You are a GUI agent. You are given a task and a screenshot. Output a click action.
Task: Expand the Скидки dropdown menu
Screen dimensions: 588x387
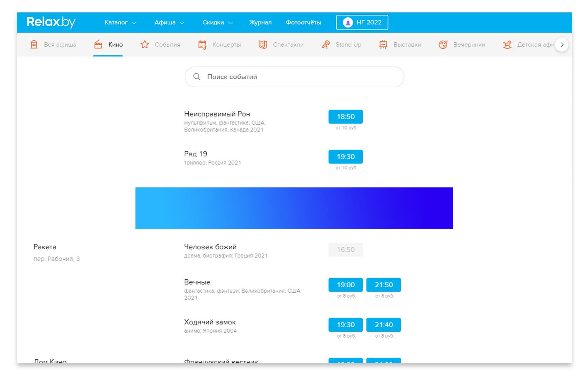(x=217, y=23)
